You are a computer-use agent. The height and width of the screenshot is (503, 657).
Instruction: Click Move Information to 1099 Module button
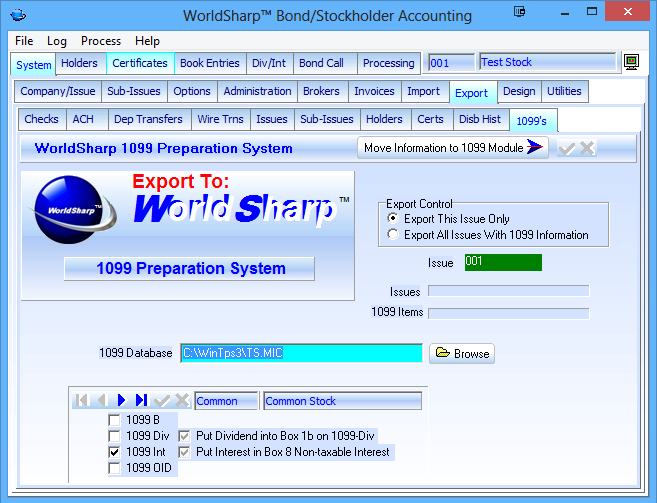[454, 148]
